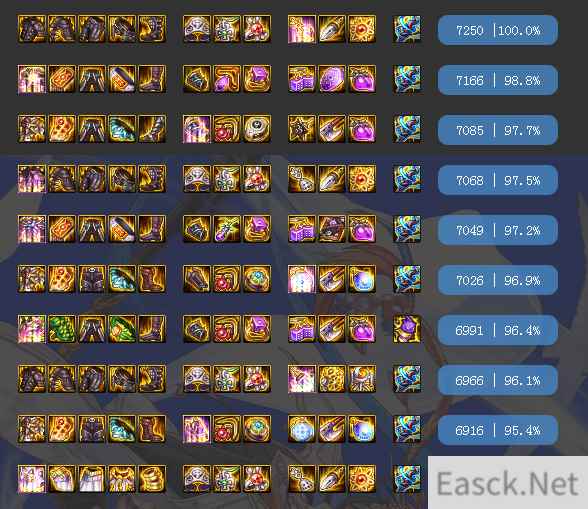Open the 7085 | 97.7% build result
This screenshot has height=509, width=588.
click(498, 130)
